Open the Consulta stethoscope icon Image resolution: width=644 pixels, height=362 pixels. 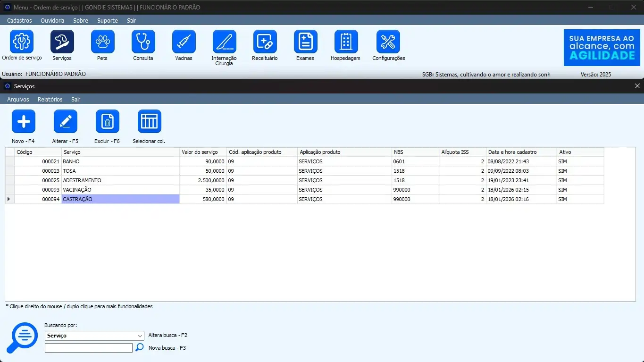pos(143,42)
